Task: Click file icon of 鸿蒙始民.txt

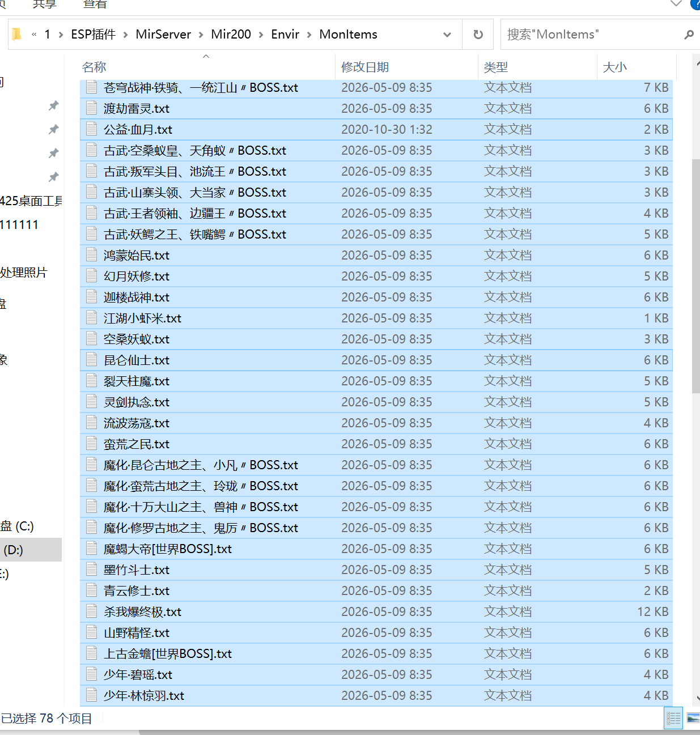Action: pos(91,254)
